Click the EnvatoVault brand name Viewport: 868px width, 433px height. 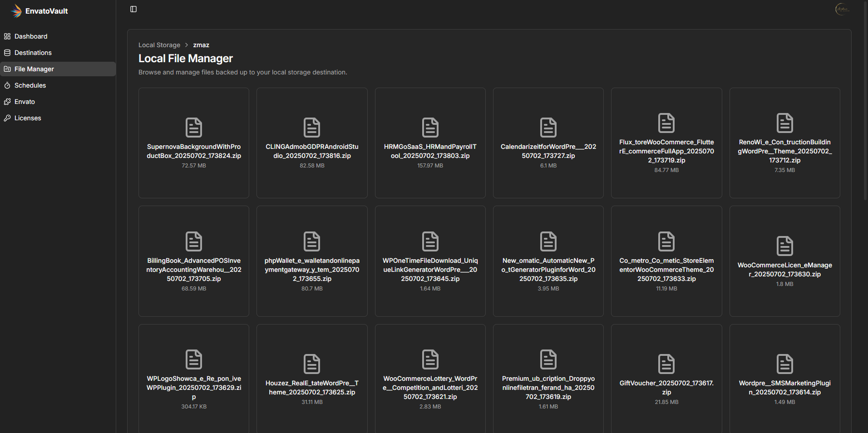[46, 11]
